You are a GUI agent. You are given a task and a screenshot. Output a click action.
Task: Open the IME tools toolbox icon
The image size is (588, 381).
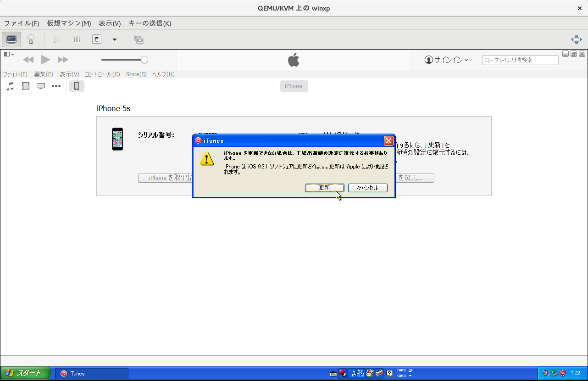click(x=379, y=373)
